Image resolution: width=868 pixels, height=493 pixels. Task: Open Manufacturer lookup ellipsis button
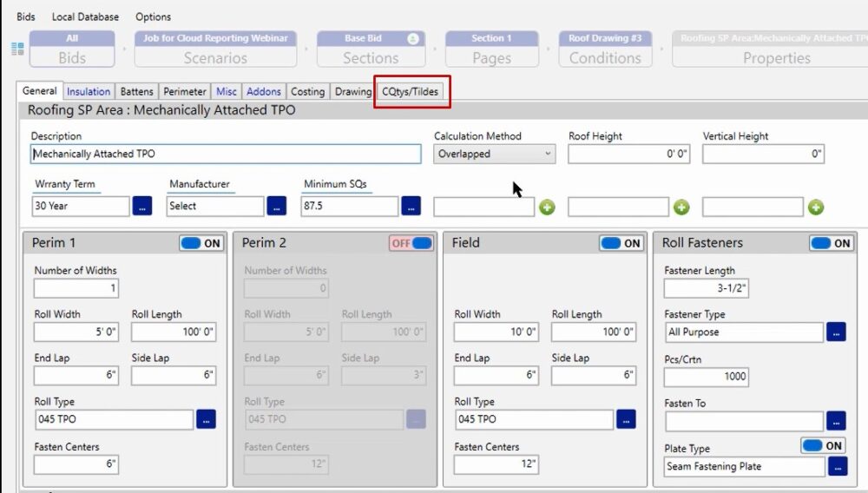tap(276, 207)
